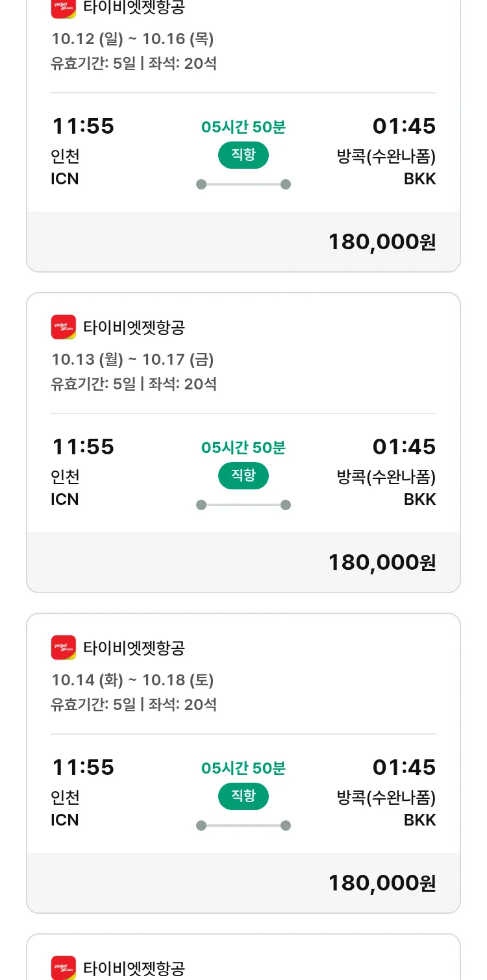Click the 01:45 arrival time on the 10.13 flight
Viewport: 487px width, 980px height.
pos(404,447)
